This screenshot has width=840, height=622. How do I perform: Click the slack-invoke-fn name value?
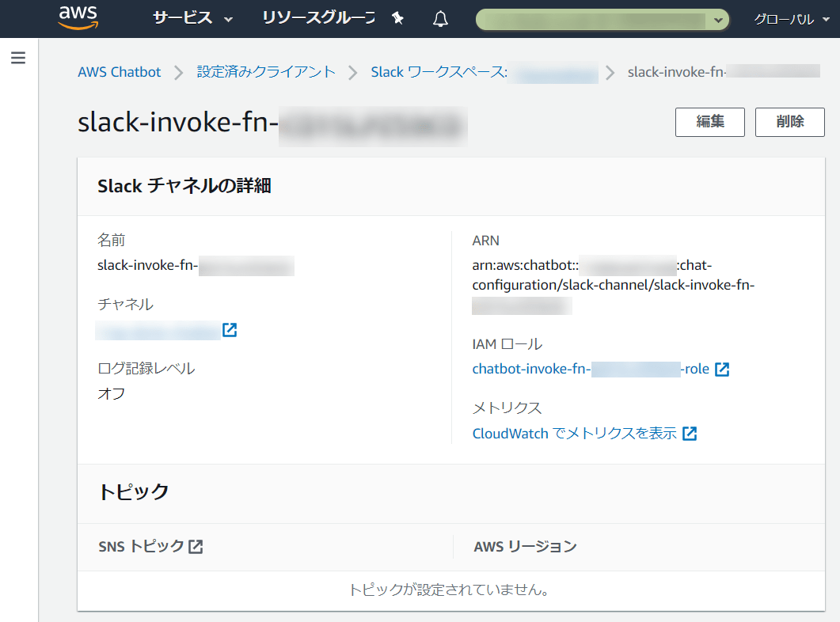pos(196,266)
